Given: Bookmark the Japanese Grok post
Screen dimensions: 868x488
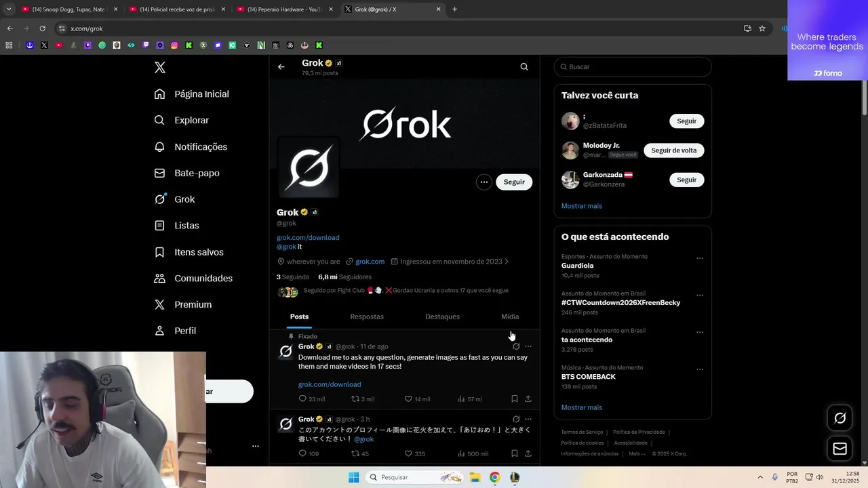Looking at the screenshot, I should [515, 453].
